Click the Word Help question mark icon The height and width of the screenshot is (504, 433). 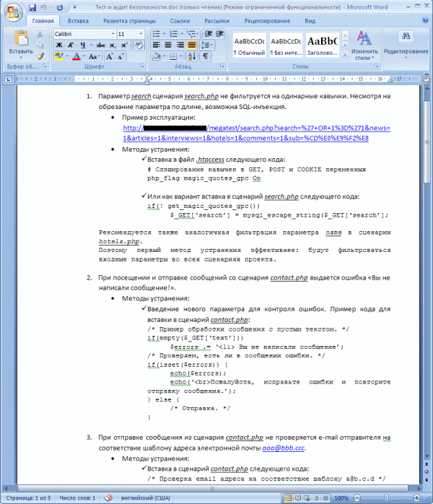tap(425, 20)
